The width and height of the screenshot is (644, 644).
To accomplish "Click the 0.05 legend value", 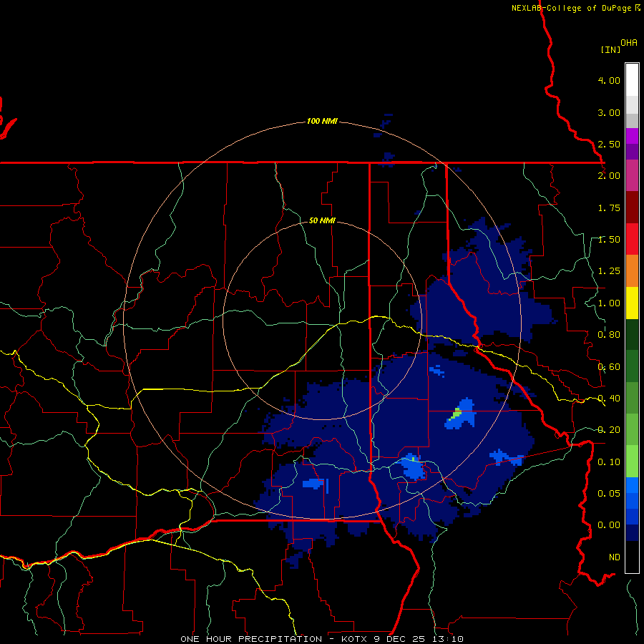I will [x=609, y=493].
